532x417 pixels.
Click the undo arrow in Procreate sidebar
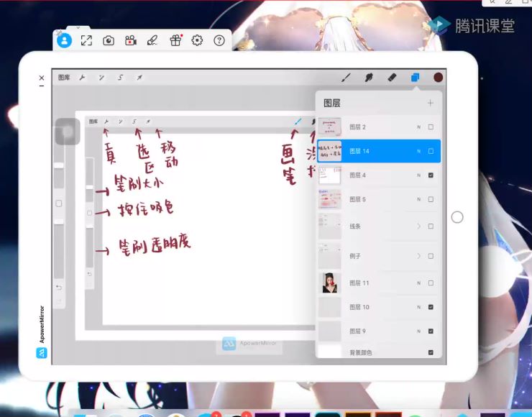[59, 288]
